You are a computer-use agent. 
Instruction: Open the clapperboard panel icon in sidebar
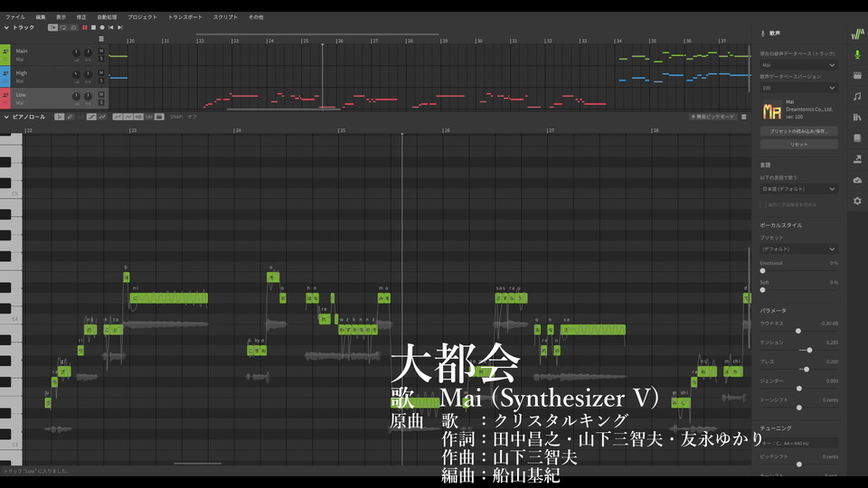857,75
